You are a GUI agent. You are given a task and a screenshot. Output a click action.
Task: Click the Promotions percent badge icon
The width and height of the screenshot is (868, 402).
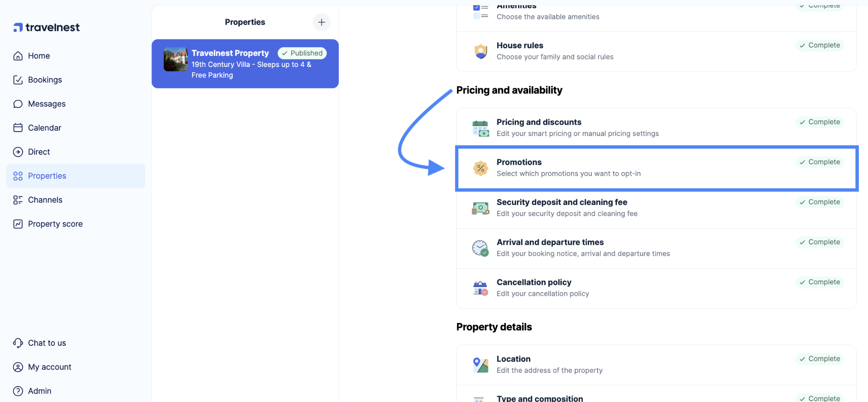tap(480, 168)
